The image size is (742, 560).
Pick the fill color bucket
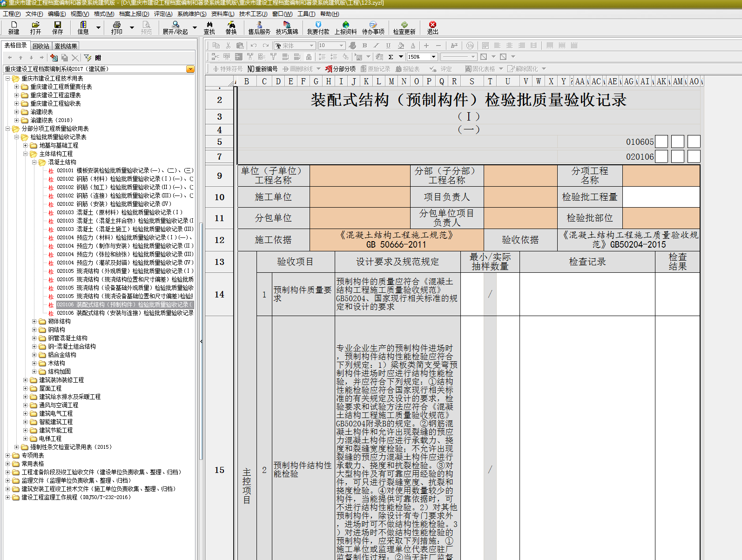click(401, 46)
